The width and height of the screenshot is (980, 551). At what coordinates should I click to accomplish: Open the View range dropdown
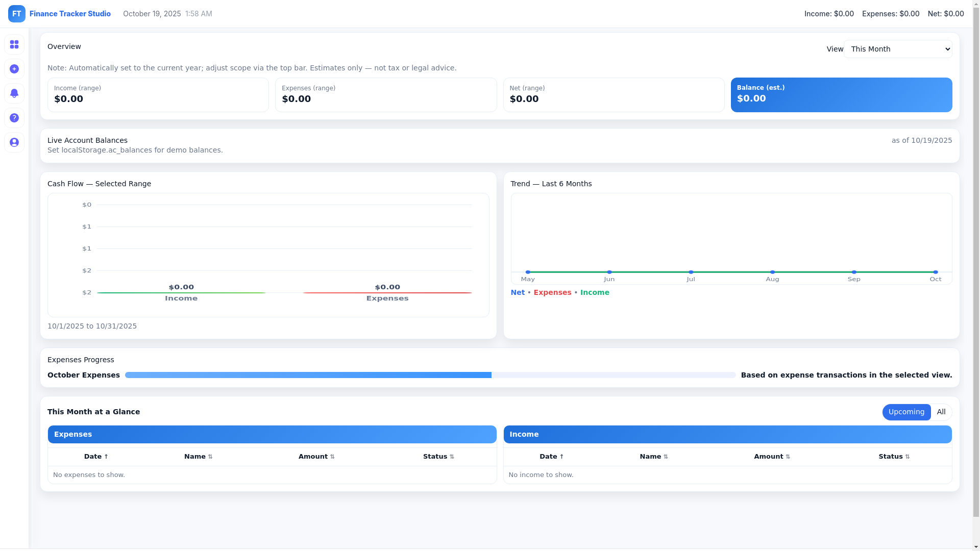(x=897, y=49)
